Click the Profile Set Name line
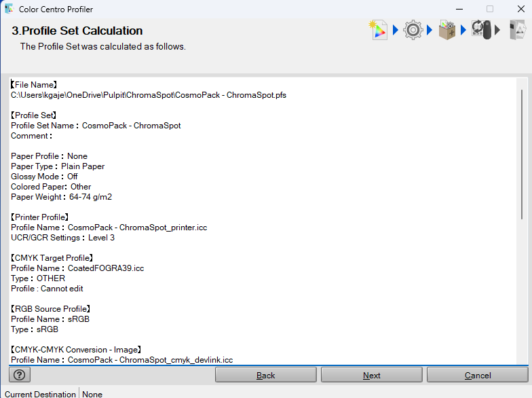This screenshot has width=532, height=398. pos(96,126)
